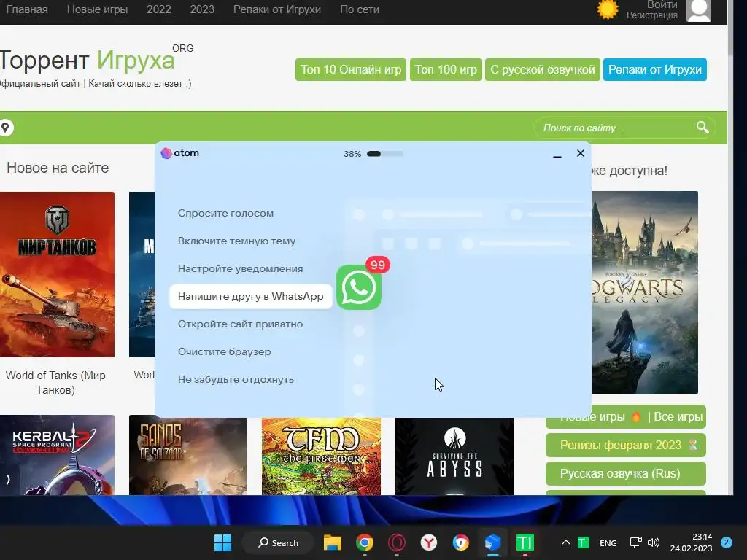Open File Explorer from taskbar

coord(333,542)
